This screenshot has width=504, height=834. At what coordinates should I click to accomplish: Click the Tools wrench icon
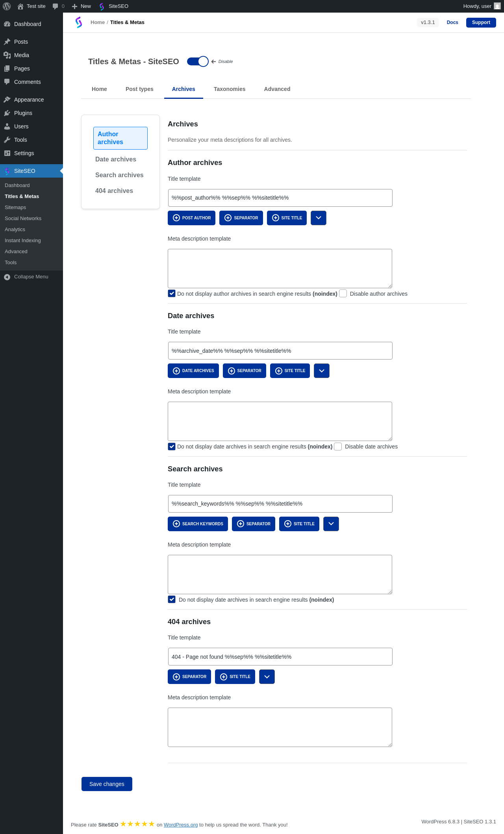tap(7, 140)
